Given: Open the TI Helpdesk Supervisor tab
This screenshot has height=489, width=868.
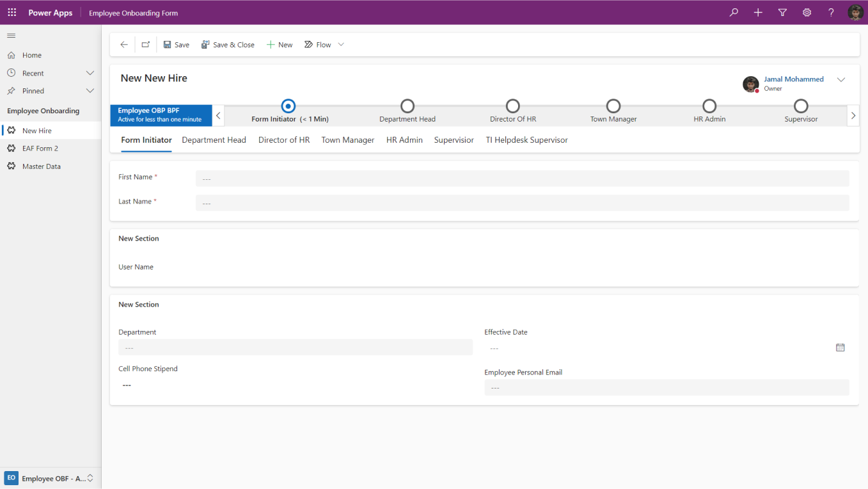Looking at the screenshot, I should [x=526, y=140].
